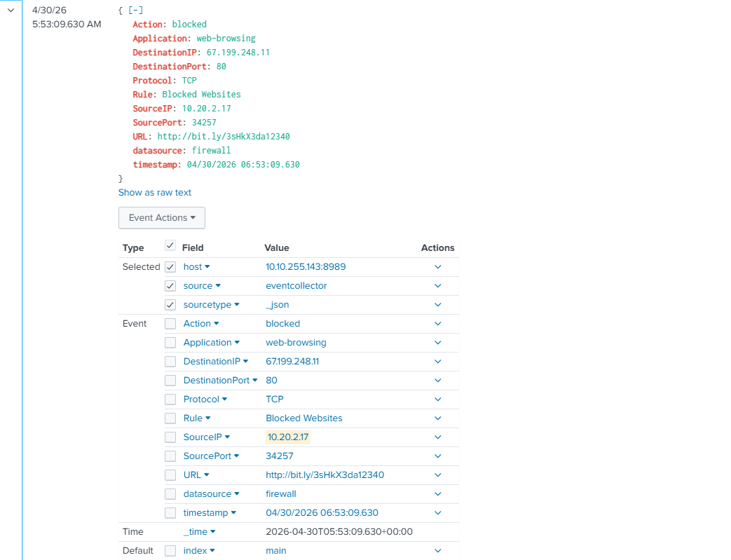
Task: Uncheck the source field checkbox
Action: [170, 286]
